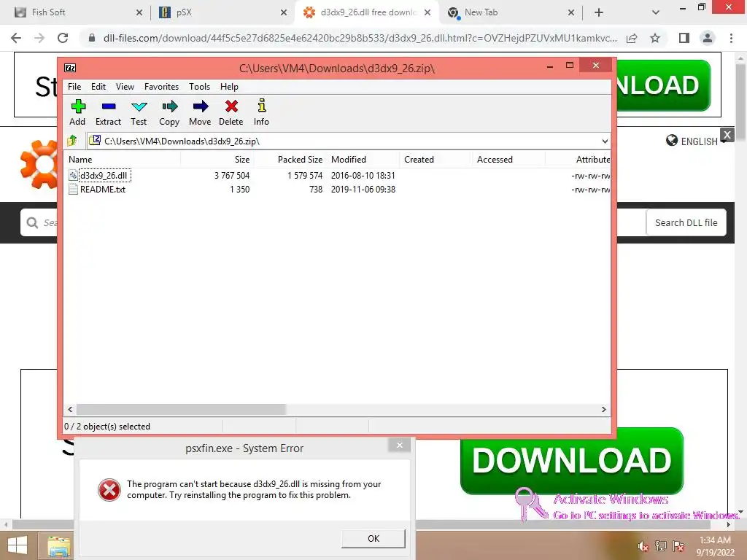Screen dimensions: 747x560
Task: Sort by Packed Size column header
Action: coord(290,160)
